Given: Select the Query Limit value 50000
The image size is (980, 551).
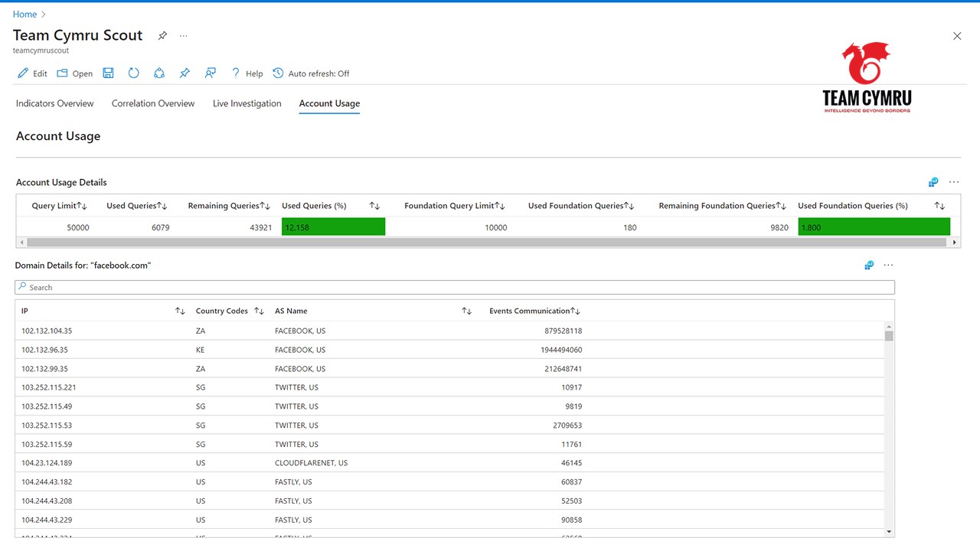Looking at the screenshot, I should click(77, 227).
